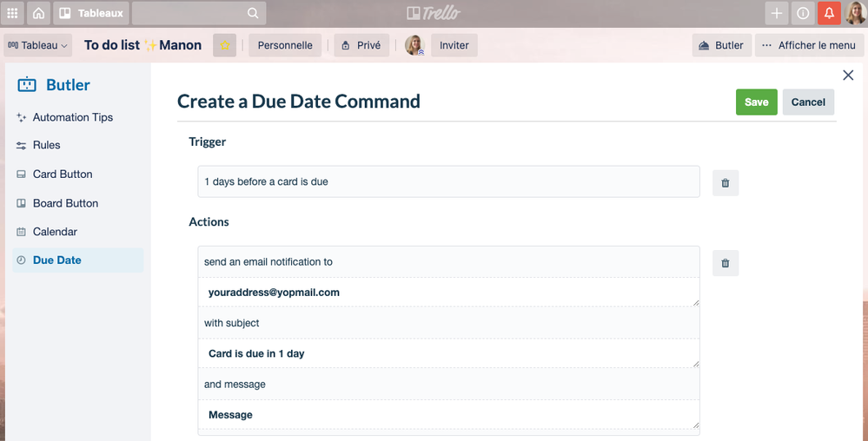Select the Due Date section
Image resolution: width=868 pixels, height=441 pixels.
77,260
